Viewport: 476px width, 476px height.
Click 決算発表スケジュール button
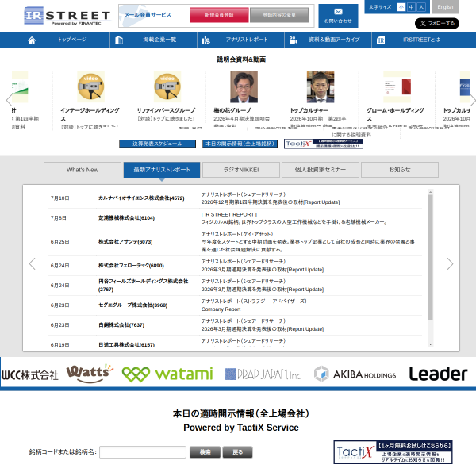point(157,144)
